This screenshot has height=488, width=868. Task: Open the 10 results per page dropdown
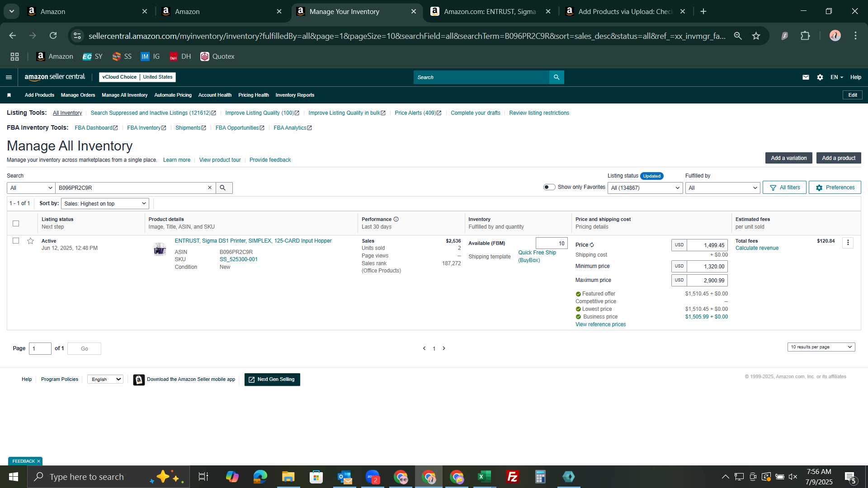pos(821,347)
